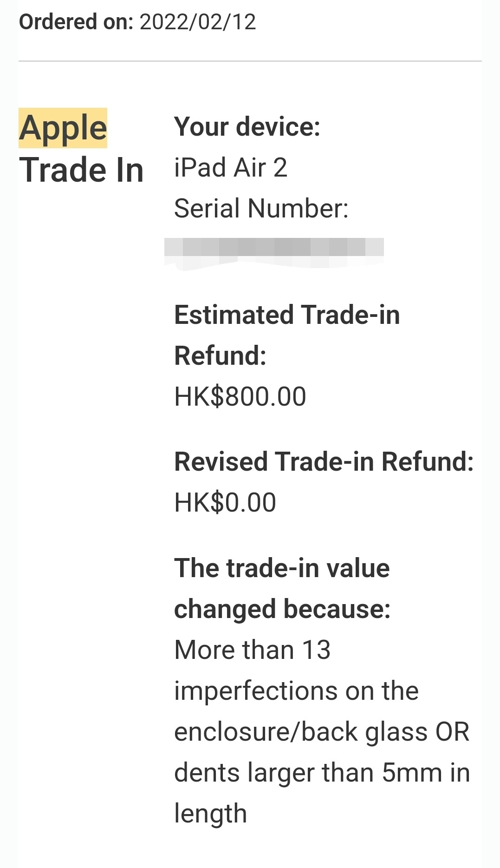Click the word length at bottom
This screenshot has height=868, width=500.
(x=210, y=814)
